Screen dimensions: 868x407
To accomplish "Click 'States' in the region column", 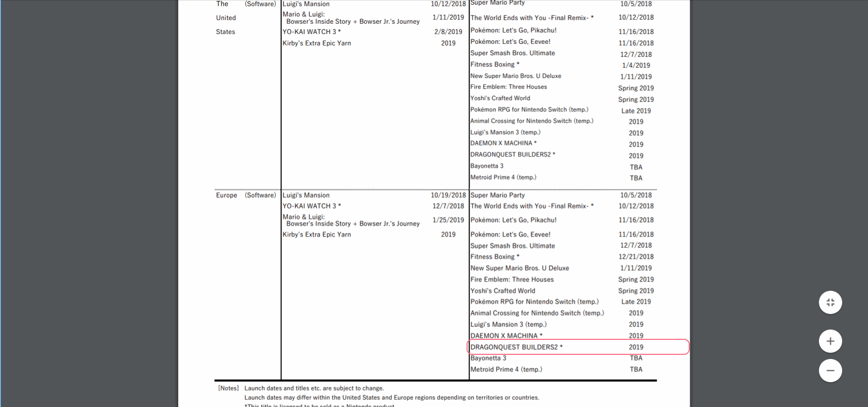I will point(225,32).
